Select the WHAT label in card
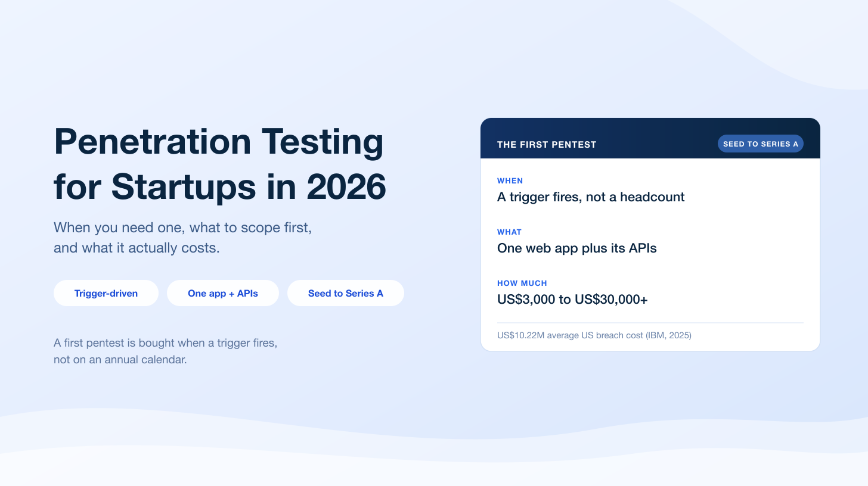Screen dimensions: 868x486 coord(509,232)
